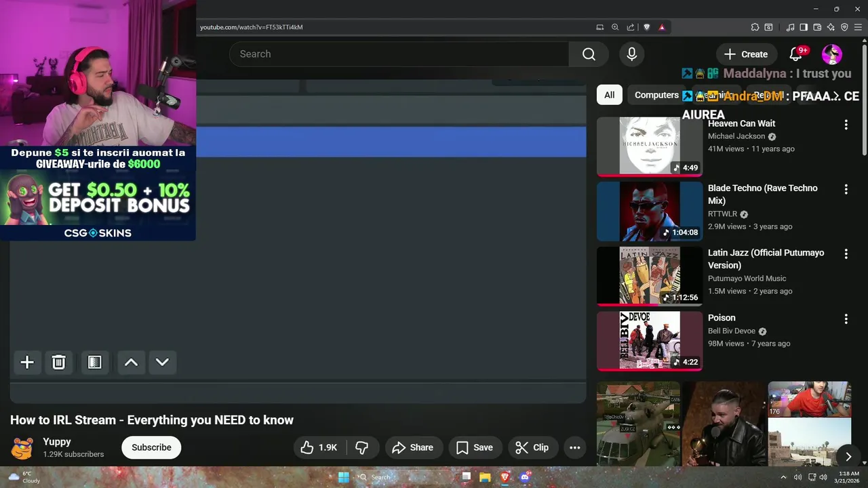Open the Yuppy channel avatar

[22, 447]
